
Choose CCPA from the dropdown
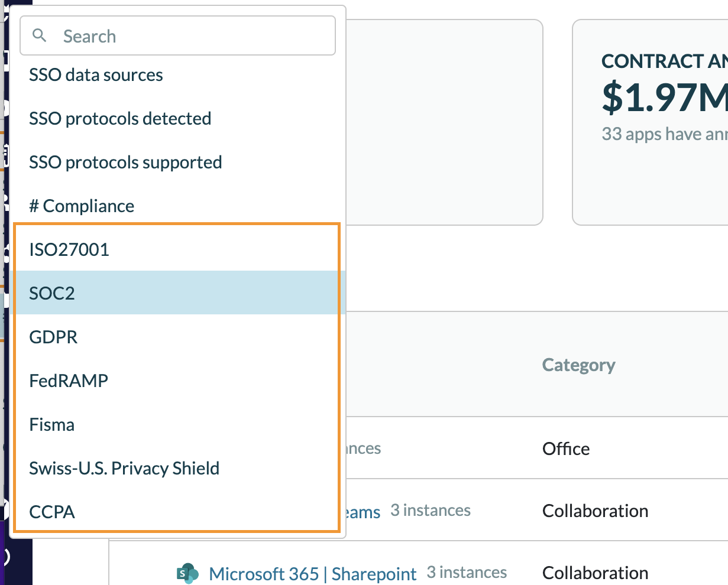52,512
